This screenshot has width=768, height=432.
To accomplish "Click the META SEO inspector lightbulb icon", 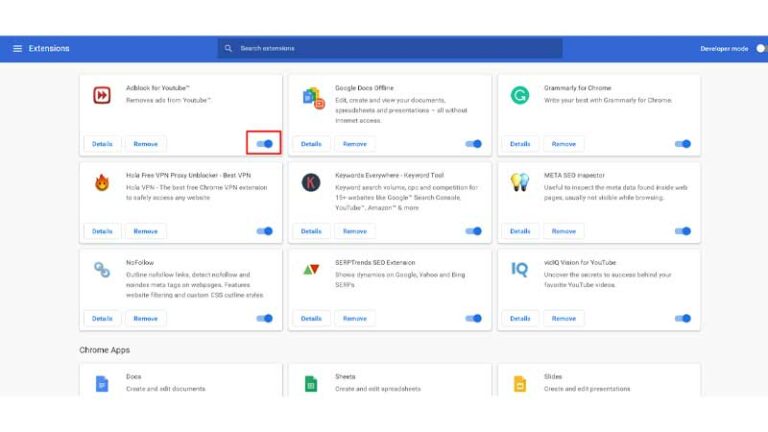I will [x=520, y=182].
